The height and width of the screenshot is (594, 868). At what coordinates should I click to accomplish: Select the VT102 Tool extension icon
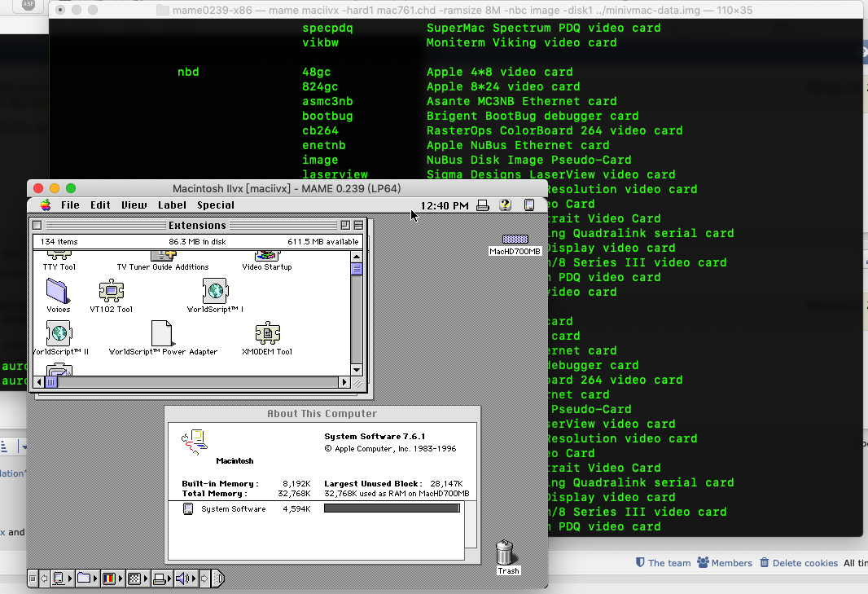tap(112, 290)
